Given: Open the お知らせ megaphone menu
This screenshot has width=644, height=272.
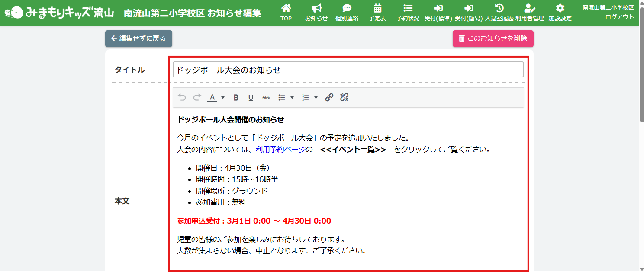Looking at the screenshot, I should click(x=316, y=13).
